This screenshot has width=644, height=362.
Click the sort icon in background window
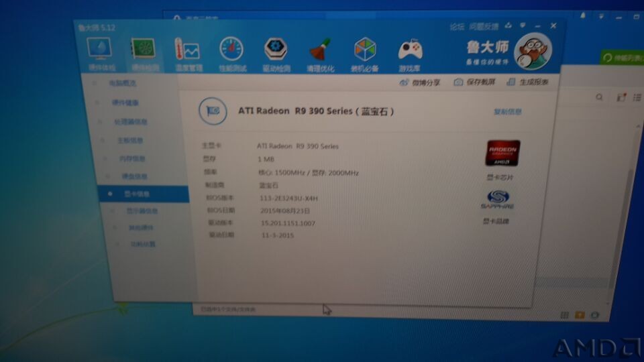621,97
